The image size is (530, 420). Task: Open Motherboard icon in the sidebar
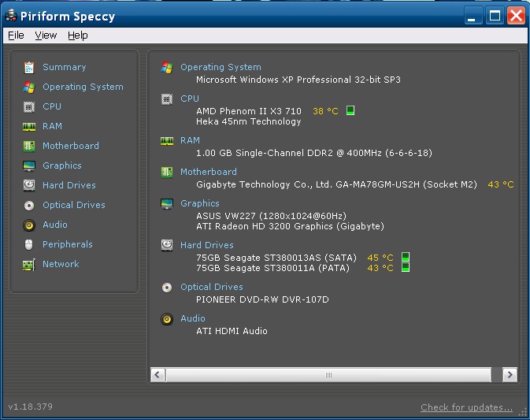pyautogui.click(x=29, y=146)
